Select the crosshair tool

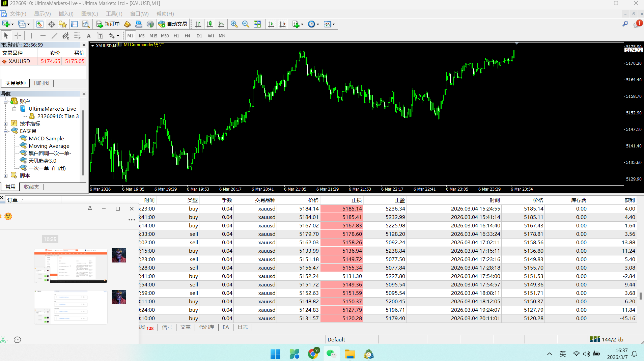(18, 35)
